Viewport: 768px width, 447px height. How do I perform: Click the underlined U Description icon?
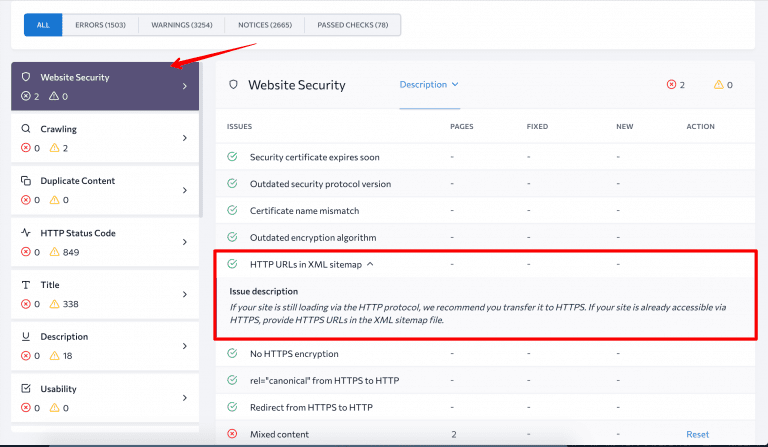point(26,337)
